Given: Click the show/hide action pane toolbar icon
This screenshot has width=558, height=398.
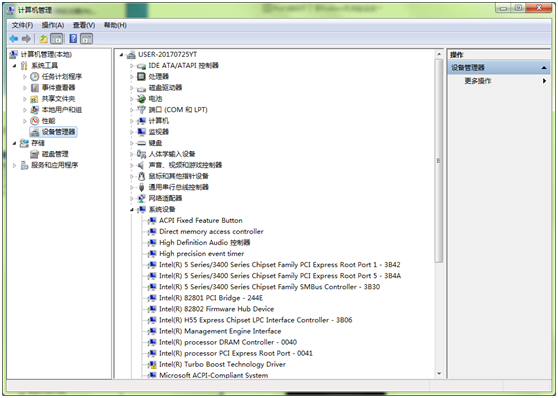Looking at the screenshot, I should pyautogui.click(x=86, y=39).
